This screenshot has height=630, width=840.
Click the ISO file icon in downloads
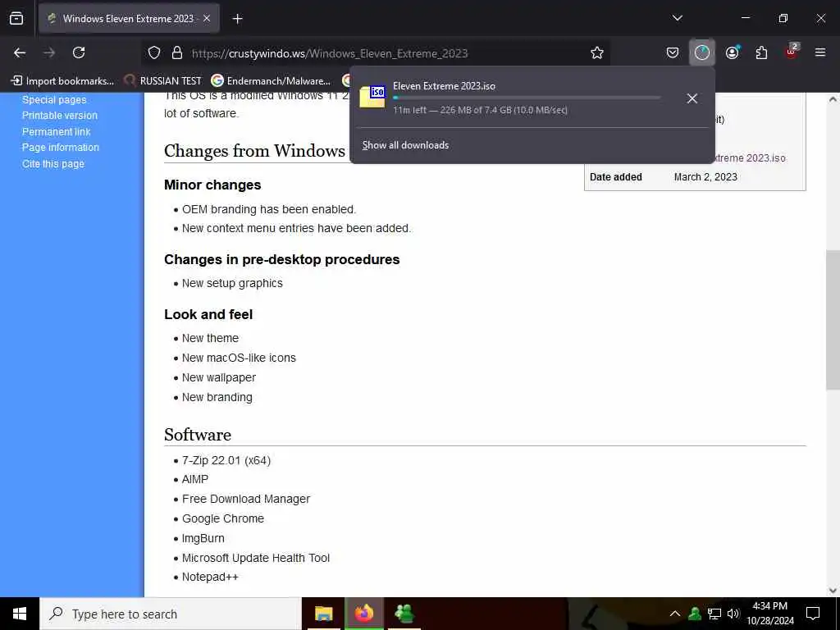point(372,97)
